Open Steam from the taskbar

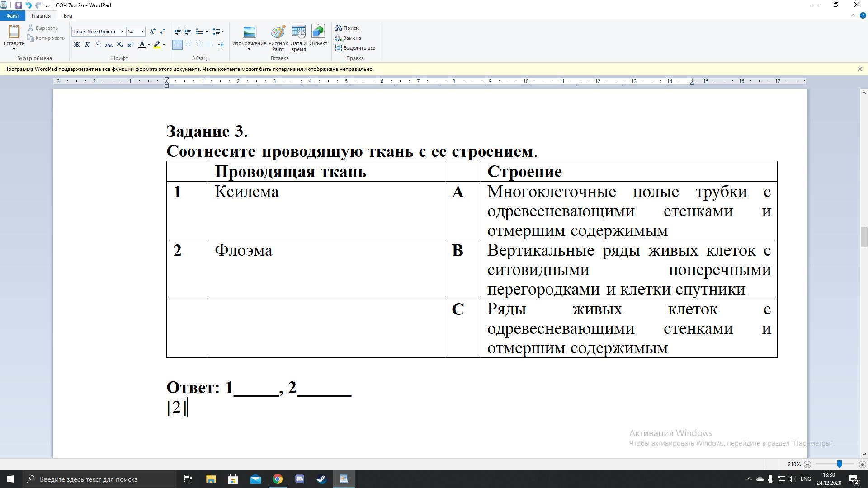pyautogui.click(x=321, y=479)
